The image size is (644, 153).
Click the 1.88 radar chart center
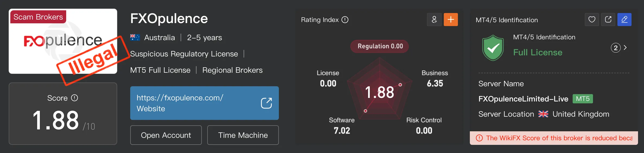coord(380,92)
